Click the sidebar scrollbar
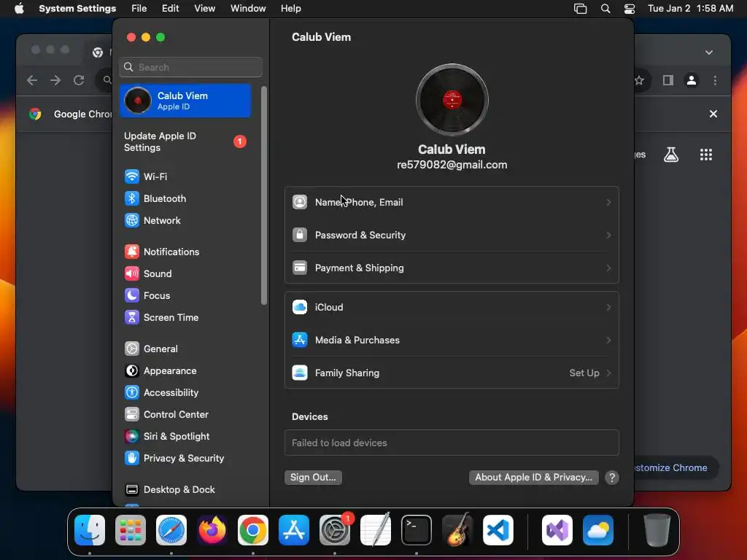 tap(264, 195)
